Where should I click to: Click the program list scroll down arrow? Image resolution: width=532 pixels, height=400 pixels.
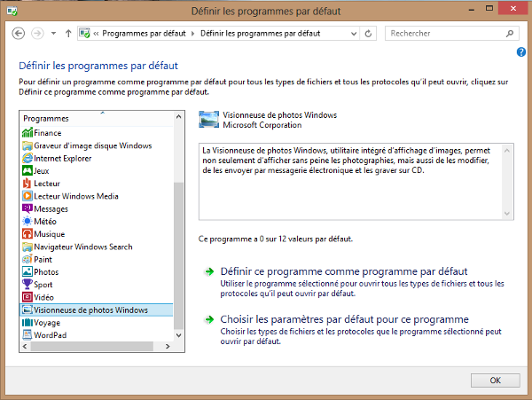(179, 335)
